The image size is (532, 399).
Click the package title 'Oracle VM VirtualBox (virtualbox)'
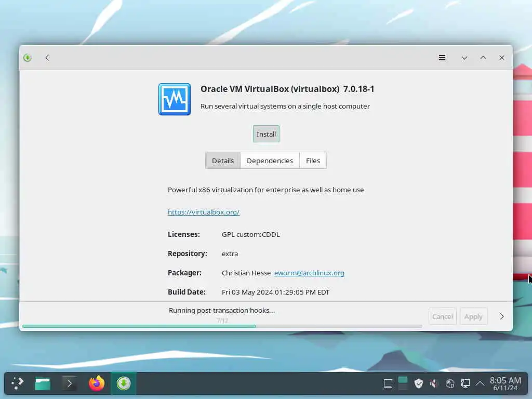click(x=270, y=89)
